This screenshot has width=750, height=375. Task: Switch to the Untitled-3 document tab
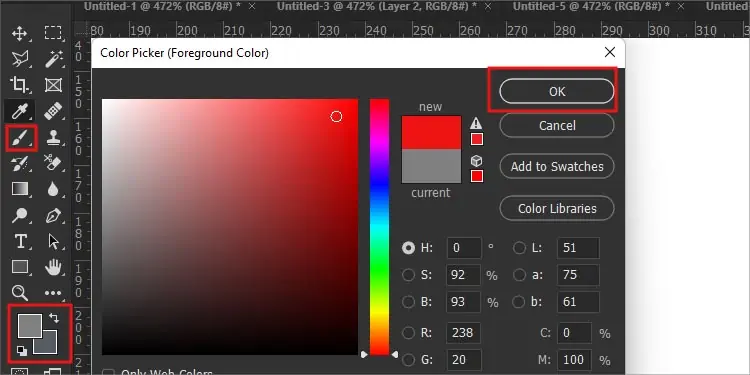pyautogui.click(x=376, y=6)
